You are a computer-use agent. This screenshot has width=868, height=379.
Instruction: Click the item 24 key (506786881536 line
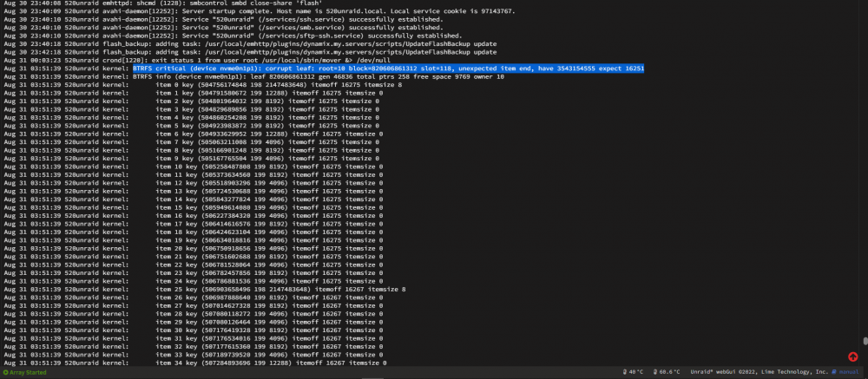pos(194,281)
